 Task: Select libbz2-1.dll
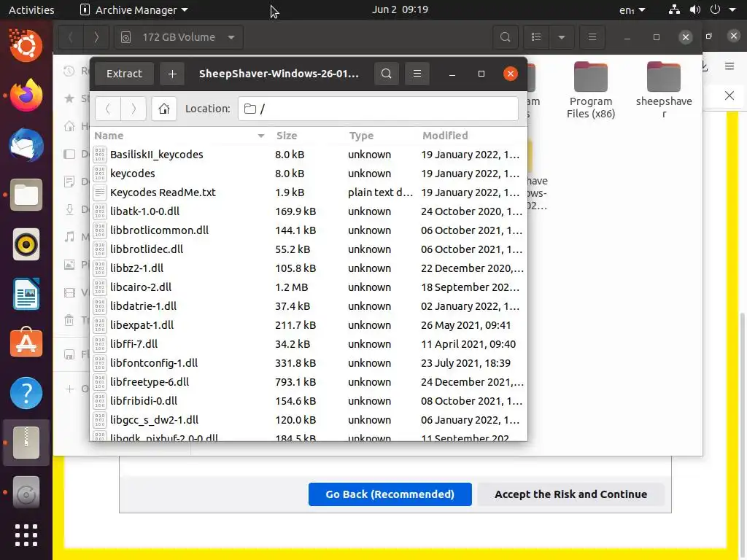click(309, 268)
